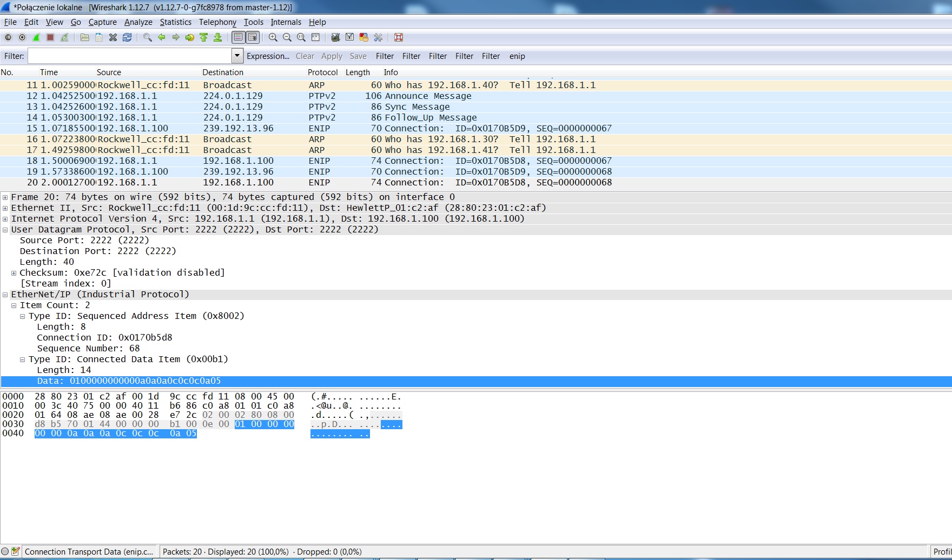Collapse the User Datagram Protocol tree
This screenshot has width=952, height=560.
tap(5, 230)
